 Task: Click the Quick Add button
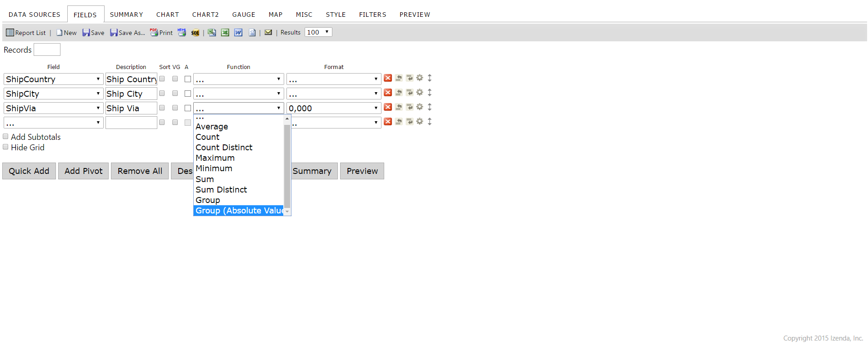(x=29, y=171)
